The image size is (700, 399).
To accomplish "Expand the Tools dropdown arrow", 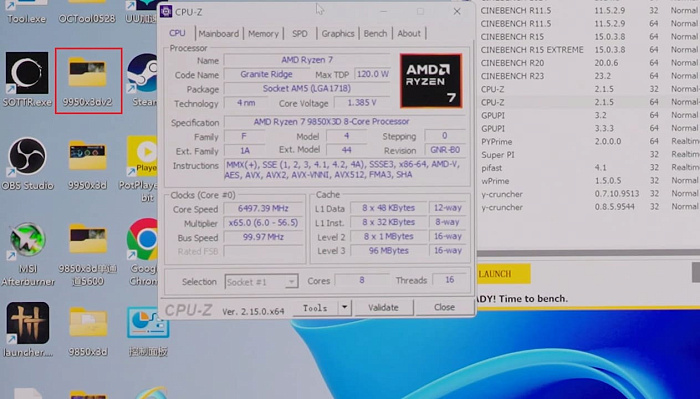I will (344, 308).
